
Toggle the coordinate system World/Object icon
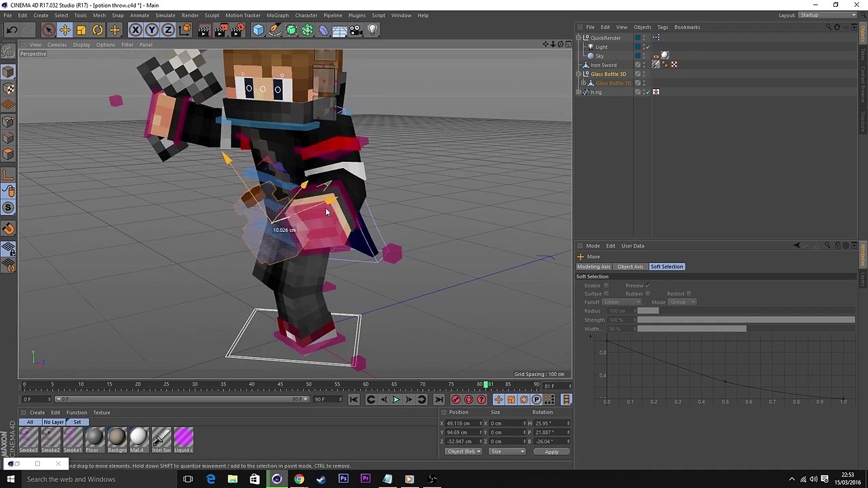[184, 30]
